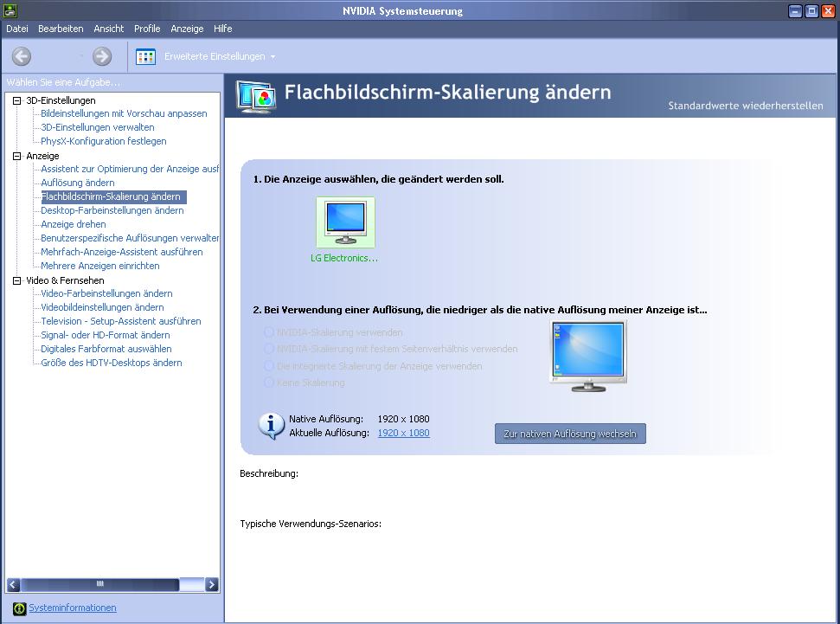Select the Keine Skalierung radio button
Screen dimensions: 840x624
269,383
